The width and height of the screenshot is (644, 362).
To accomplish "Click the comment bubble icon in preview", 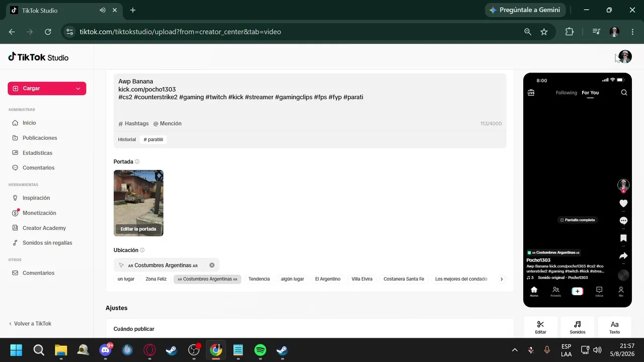I will 623,221.
